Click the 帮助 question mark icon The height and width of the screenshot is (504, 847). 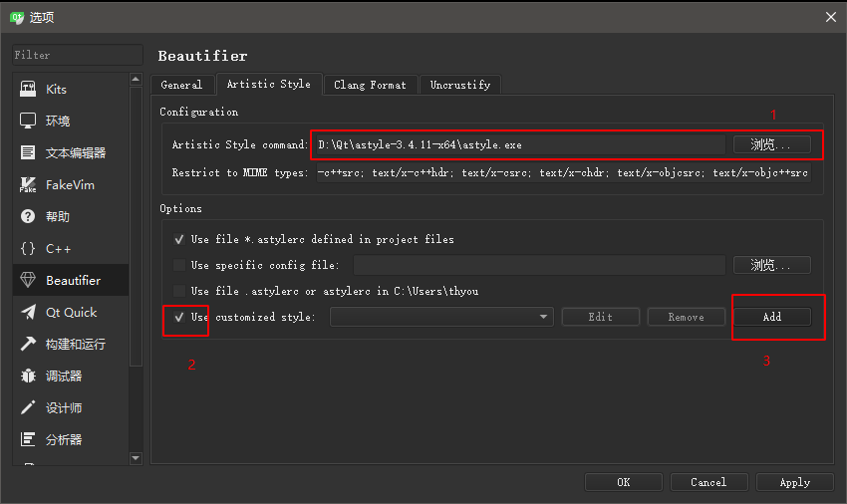point(28,217)
